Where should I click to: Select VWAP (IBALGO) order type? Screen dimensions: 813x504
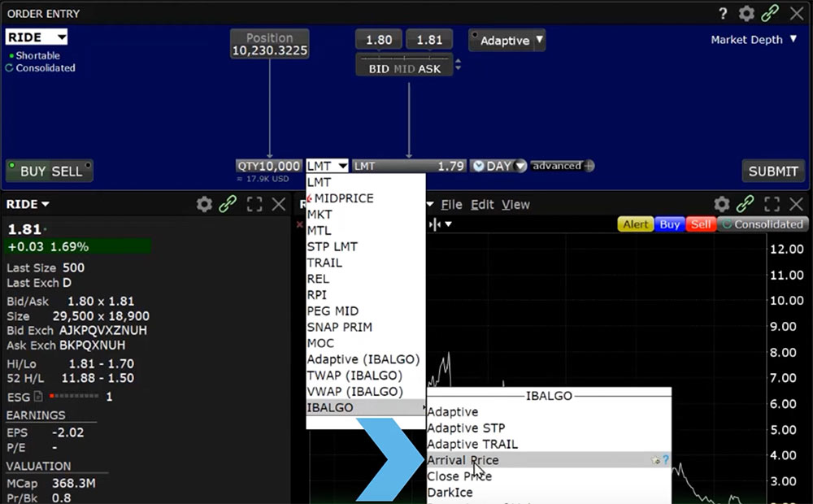coord(366,392)
